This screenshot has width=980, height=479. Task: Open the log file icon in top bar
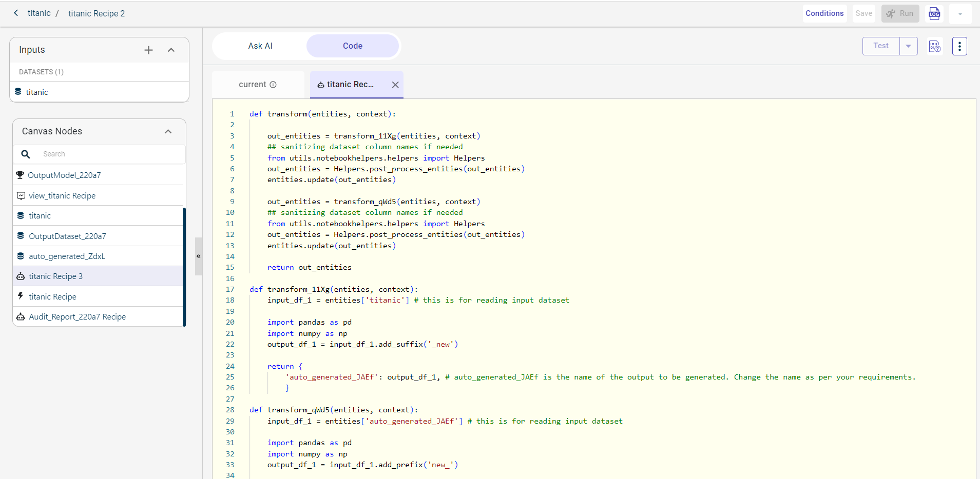pyautogui.click(x=934, y=14)
